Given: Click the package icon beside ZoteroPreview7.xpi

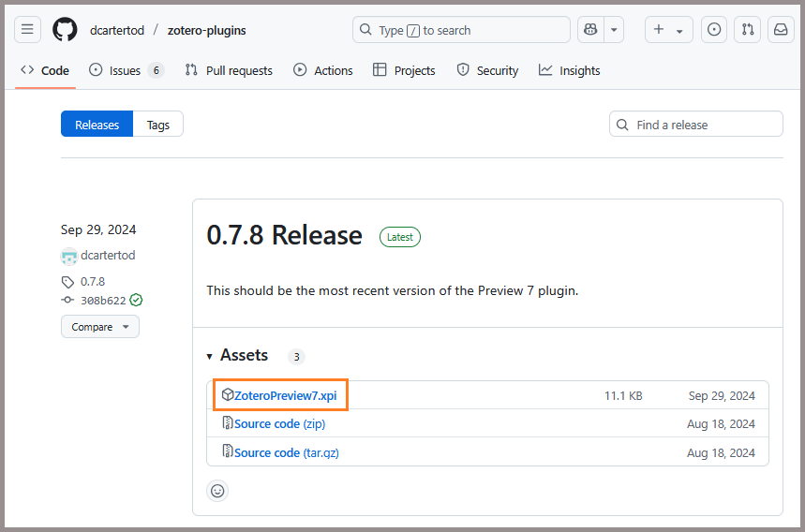Looking at the screenshot, I should coord(228,394).
